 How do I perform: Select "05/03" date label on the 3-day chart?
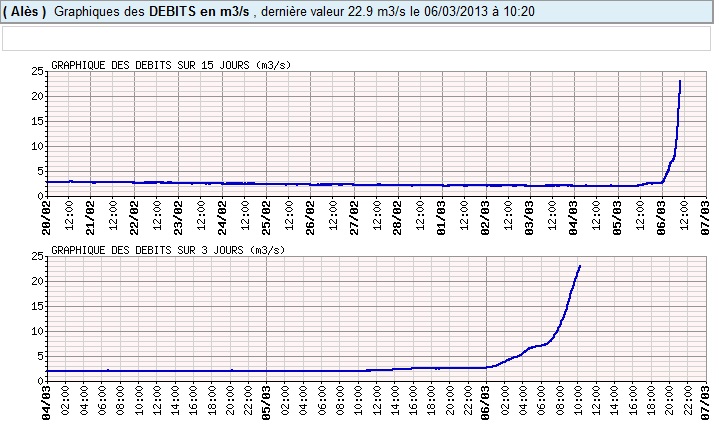pos(266,403)
